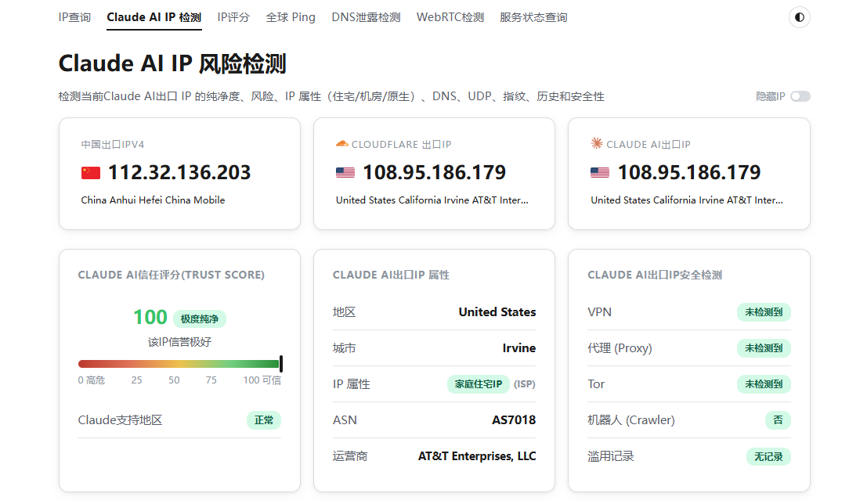Click the ASN value AS7018

click(513, 420)
